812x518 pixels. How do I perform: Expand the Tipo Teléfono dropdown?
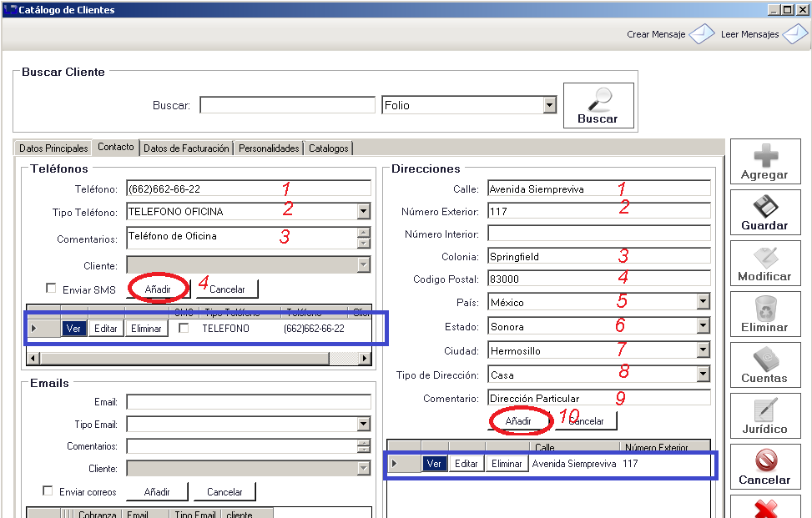click(x=364, y=211)
